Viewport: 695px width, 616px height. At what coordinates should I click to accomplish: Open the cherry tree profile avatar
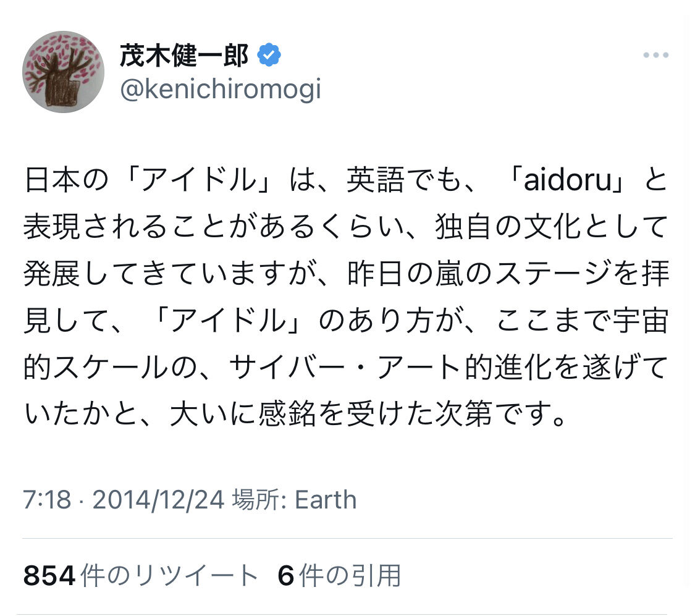click(x=63, y=72)
